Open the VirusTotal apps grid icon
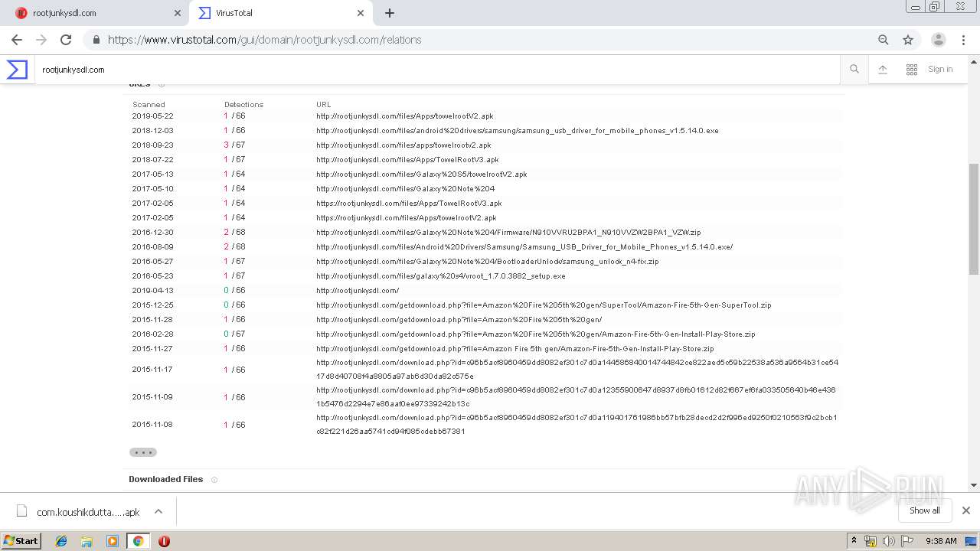Screen dimensions: 980x551 [x=912, y=70]
